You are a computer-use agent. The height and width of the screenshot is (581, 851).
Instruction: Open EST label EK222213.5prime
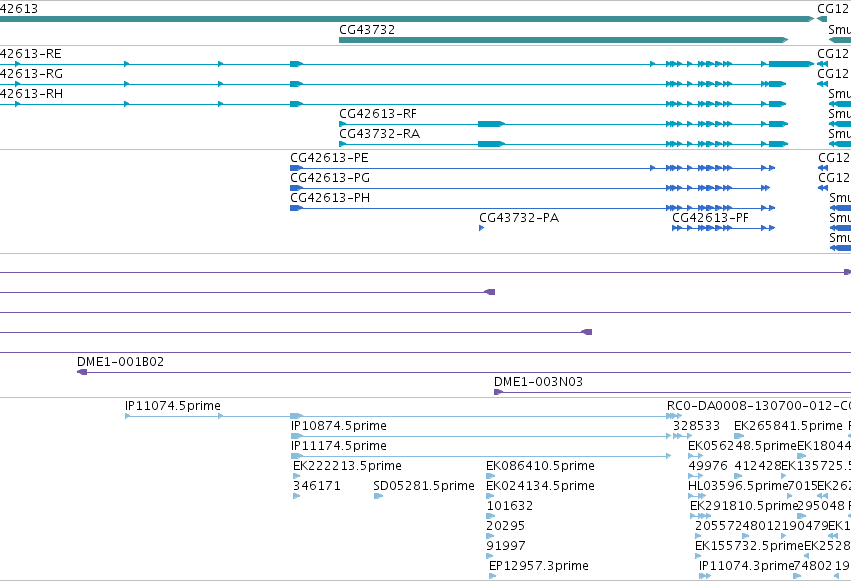click(347, 466)
